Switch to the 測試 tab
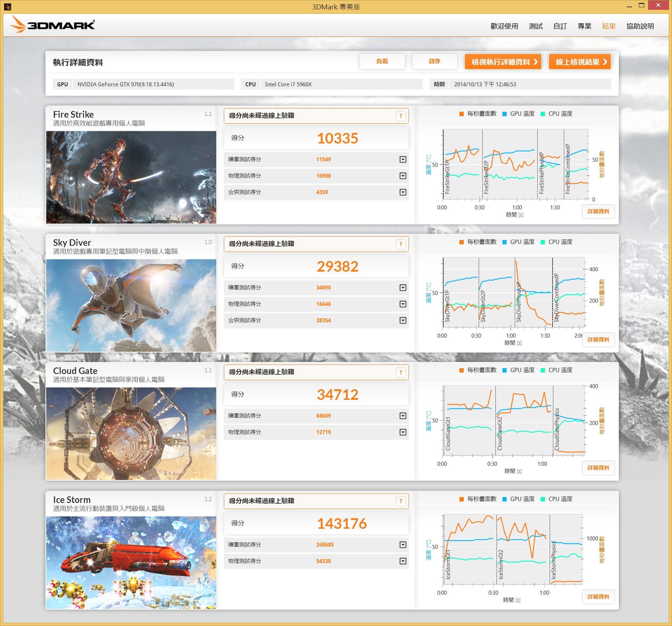 coord(535,26)
